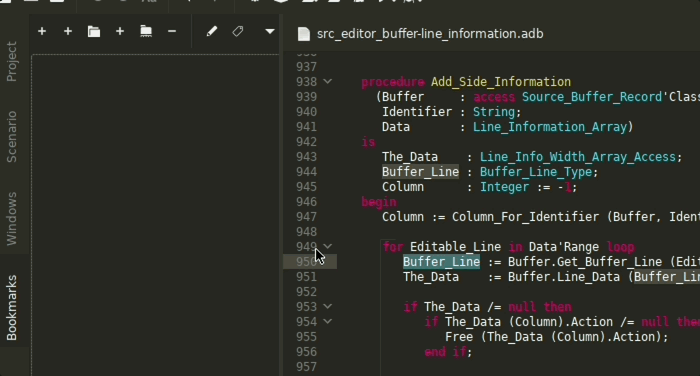This screenshot has height=376, width=700.
Task: Click Line_Info_Width_Array_Access on line 943
Action: point(578,157)
